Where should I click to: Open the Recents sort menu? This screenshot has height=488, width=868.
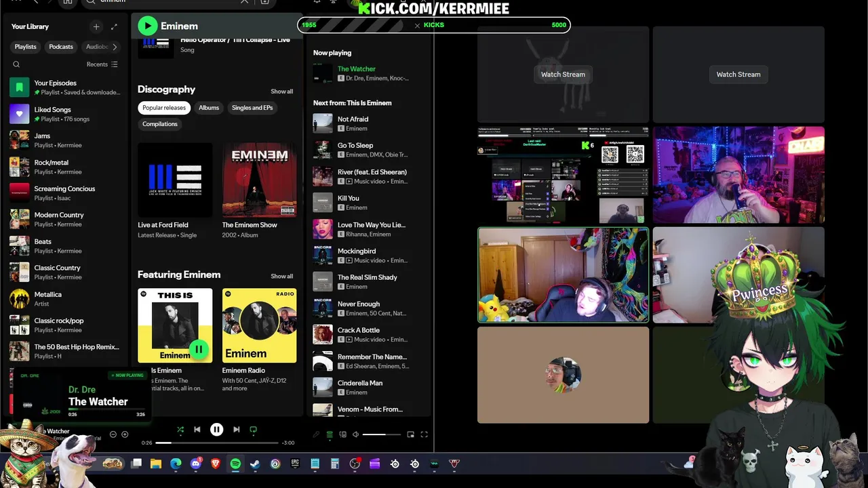102,64
